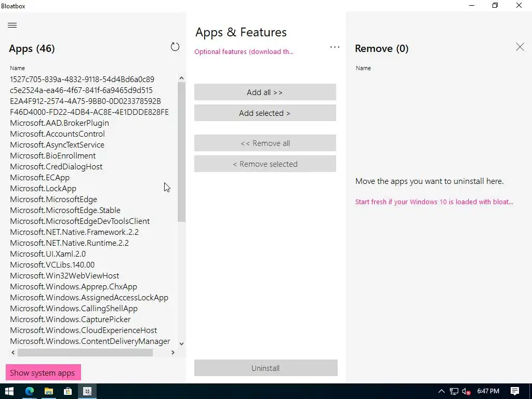Screen dimensions: 532x399
Task: Open the Start fresh Windows 10 link
Action: 434,202
